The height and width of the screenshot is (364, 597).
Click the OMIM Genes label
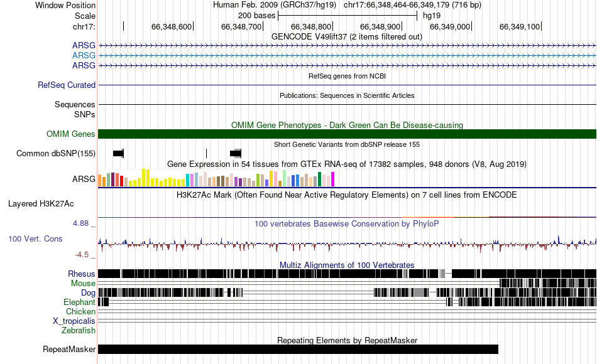[x=71, y=134]
